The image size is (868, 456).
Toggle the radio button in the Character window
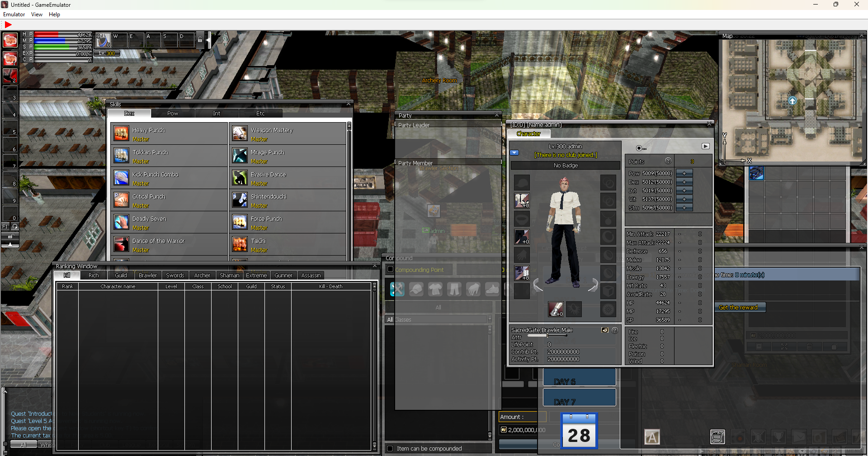(x=639, y=148)
